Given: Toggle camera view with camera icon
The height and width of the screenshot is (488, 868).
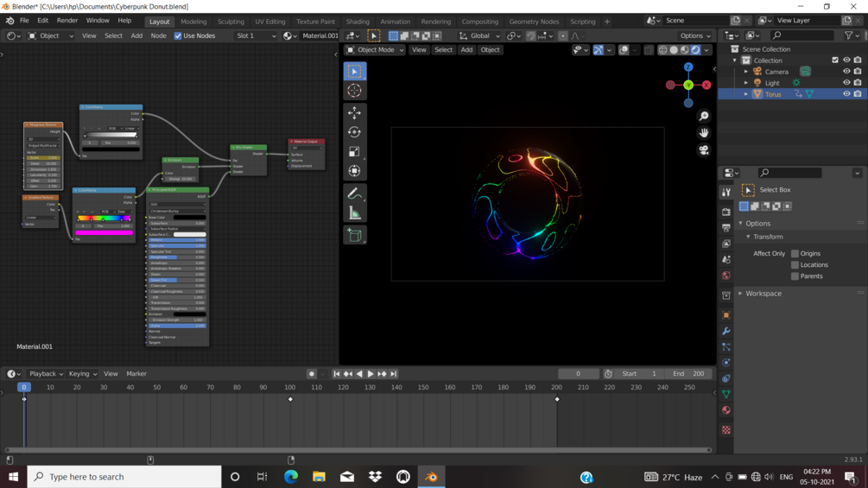Looking at the screenshot, I should pos(704,150).
